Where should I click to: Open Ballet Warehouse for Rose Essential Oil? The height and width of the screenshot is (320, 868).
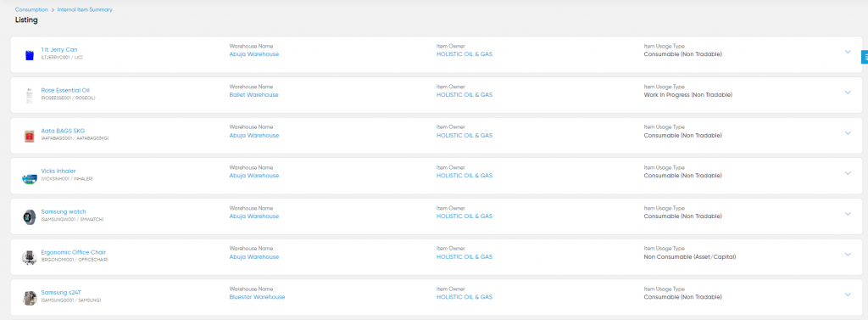click(253, 95)
